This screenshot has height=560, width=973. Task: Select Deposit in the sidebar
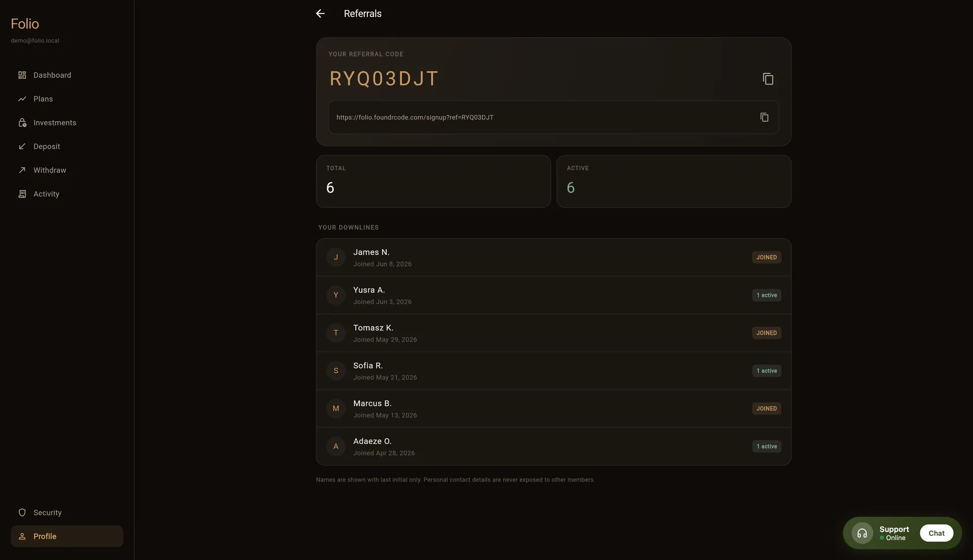(x=67, y=146)
